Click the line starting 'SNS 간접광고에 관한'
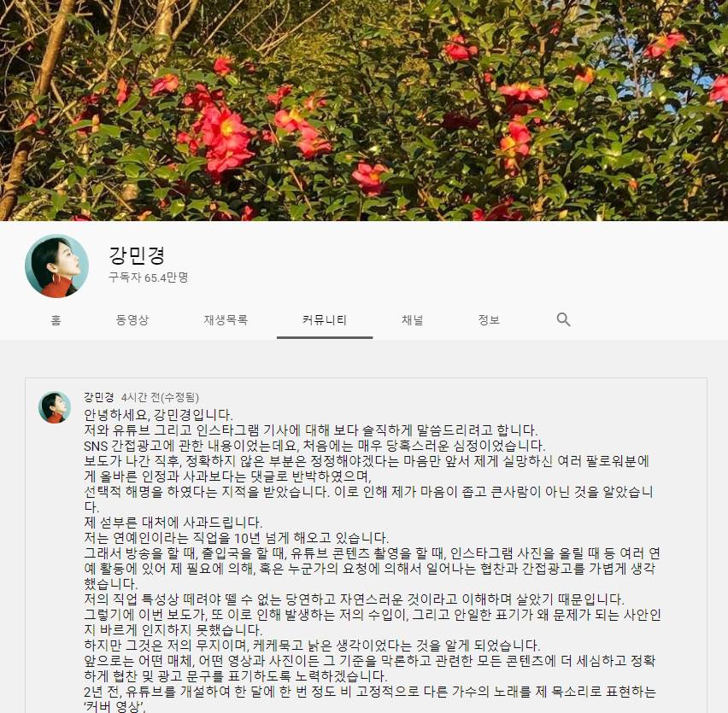The image size is (728, 713). coord(314,446)
